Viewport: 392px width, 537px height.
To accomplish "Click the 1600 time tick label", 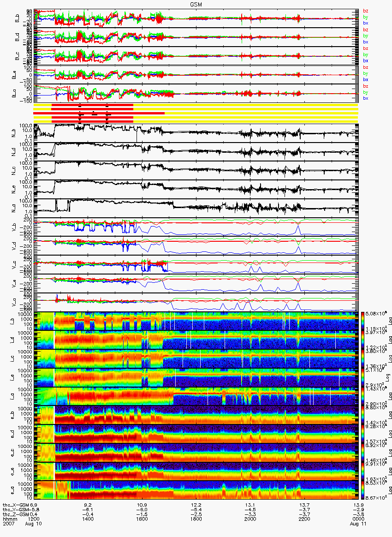I will coord(142,519).
